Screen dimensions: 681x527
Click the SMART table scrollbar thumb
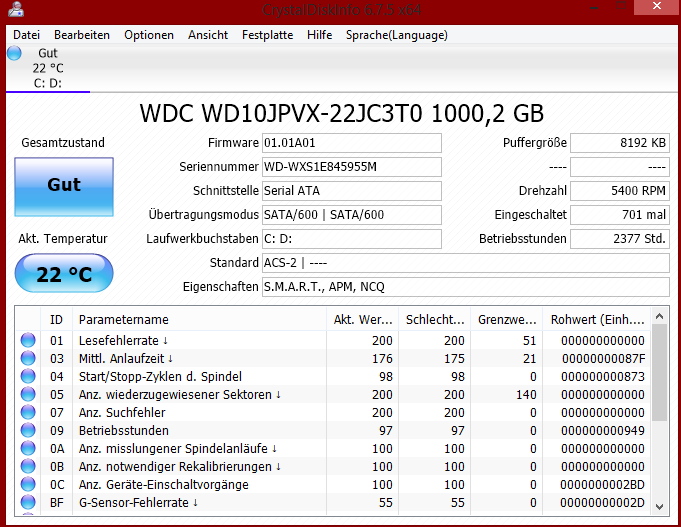[659, 372]
